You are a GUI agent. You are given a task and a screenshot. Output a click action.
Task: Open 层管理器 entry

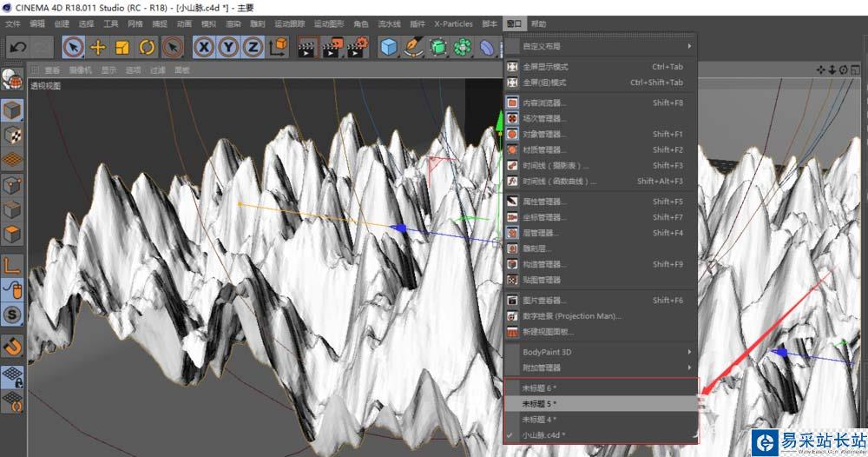[x=601, y=233]
